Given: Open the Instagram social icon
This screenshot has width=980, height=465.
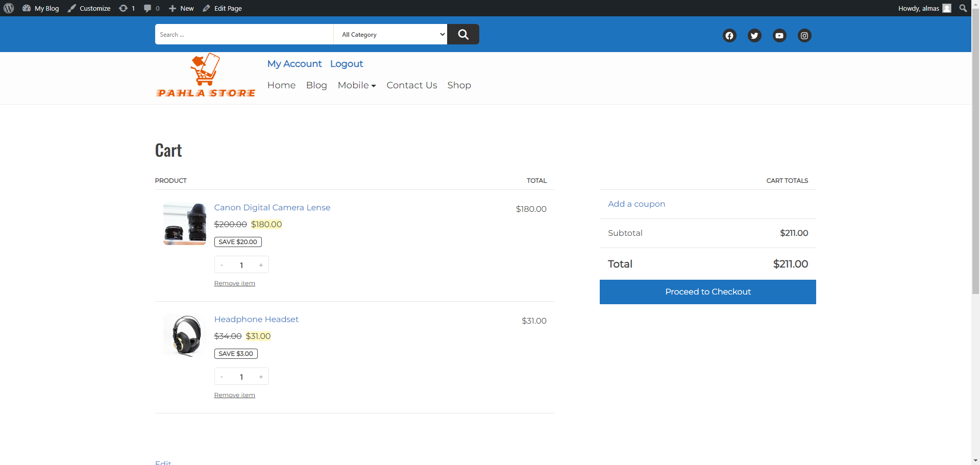Looking at the screenshot, I should point(804,36).
